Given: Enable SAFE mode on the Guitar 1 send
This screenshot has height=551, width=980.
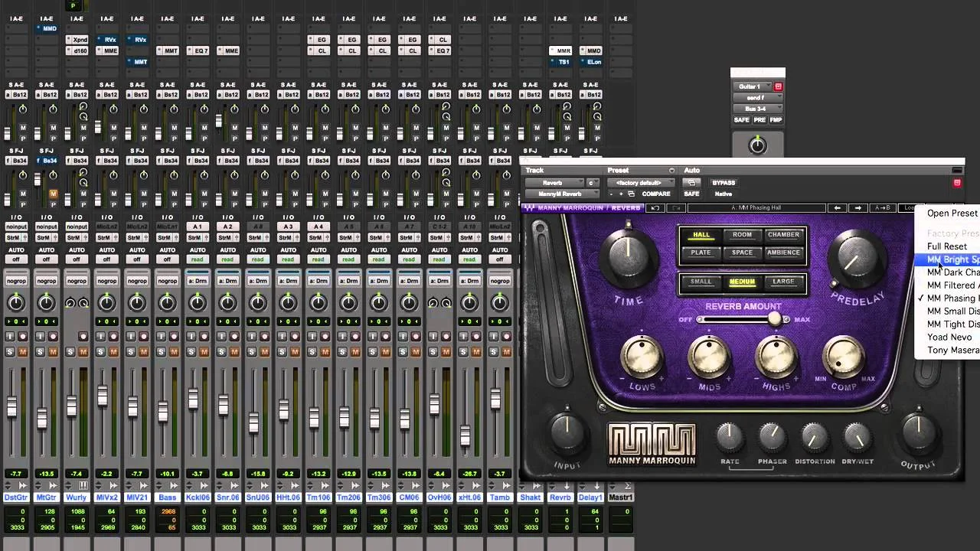Looking at the screenshot, I should 741,120.
